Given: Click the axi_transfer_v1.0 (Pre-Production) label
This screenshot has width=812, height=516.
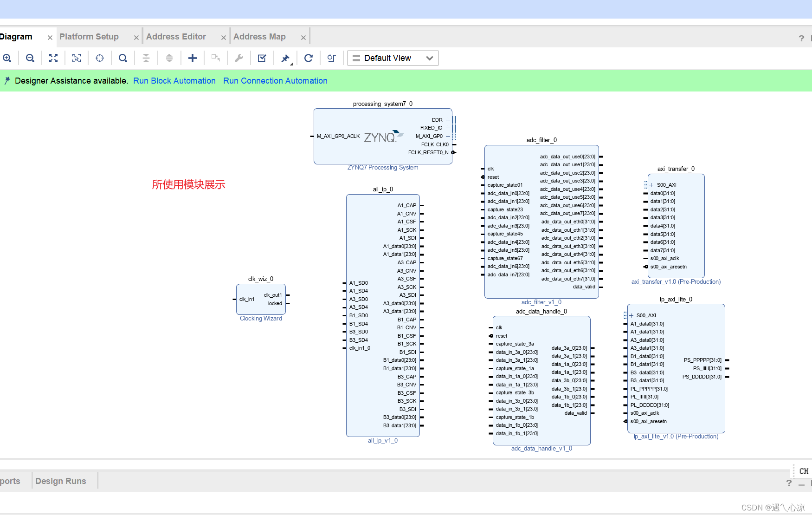Looking at the screenshot, I should pos(676,281).
